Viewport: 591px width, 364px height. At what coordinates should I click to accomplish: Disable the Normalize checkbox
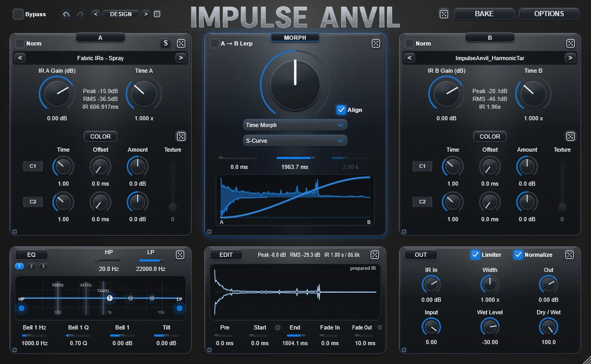tap(518, 255)
